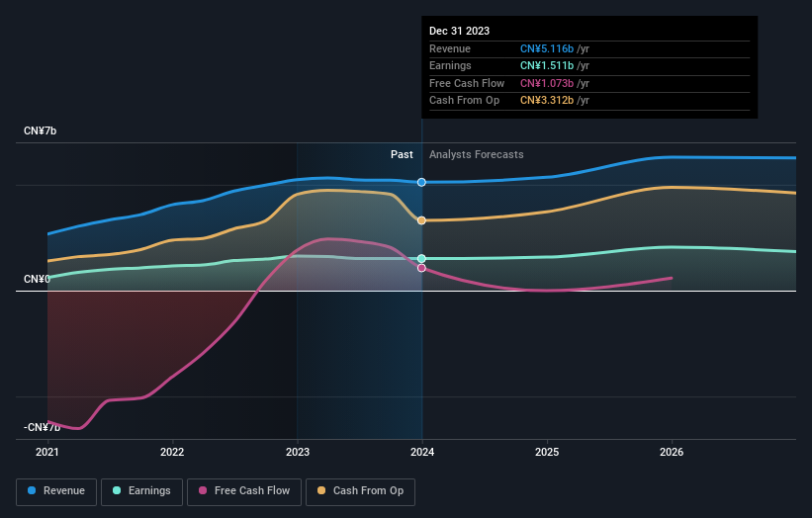Click the Free Cash Flow label in tooltip

467,83
